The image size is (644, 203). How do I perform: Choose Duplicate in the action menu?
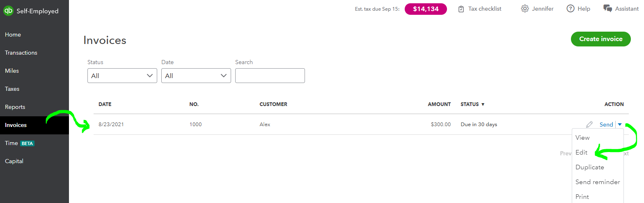(590, 167)
